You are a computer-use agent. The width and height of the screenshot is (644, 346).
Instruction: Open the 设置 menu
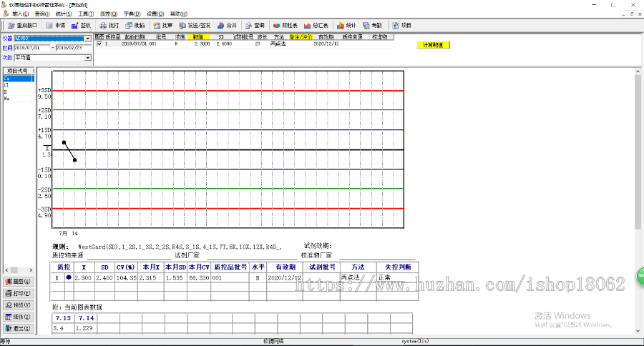tap(155, 14)
